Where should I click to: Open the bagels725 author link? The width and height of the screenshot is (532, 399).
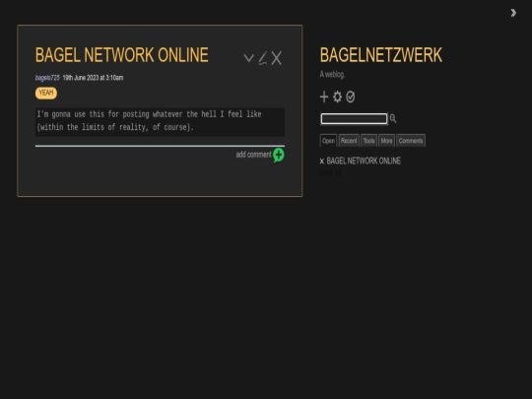pos(47,78)
